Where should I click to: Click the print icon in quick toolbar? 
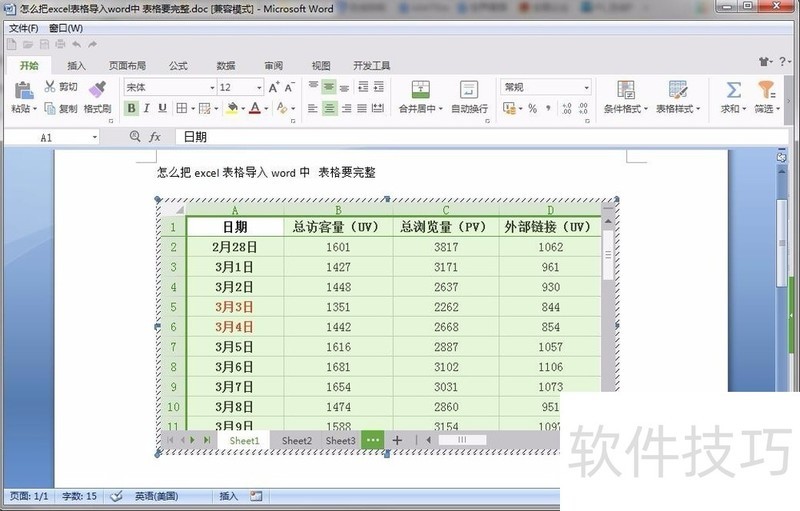click(60, 44)
